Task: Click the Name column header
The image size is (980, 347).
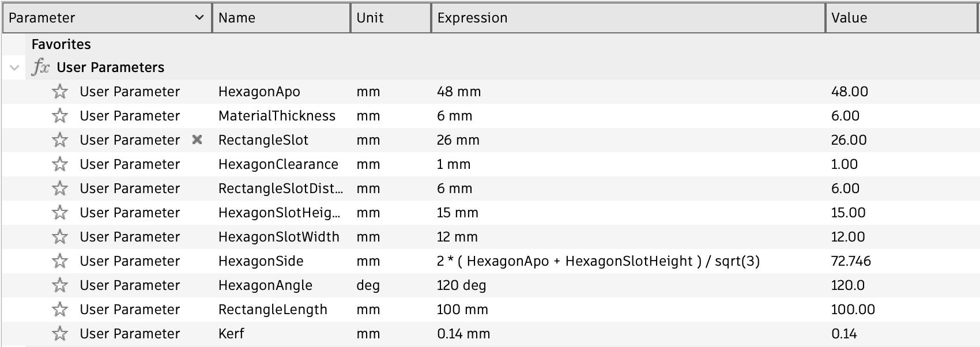Action: click(x=281, y=18)
